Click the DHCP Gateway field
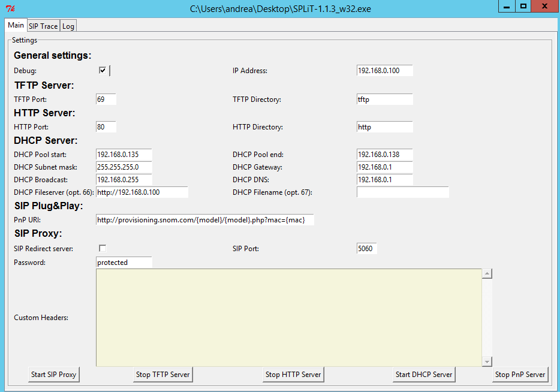560x392 pixels. [x=385, y=167]
